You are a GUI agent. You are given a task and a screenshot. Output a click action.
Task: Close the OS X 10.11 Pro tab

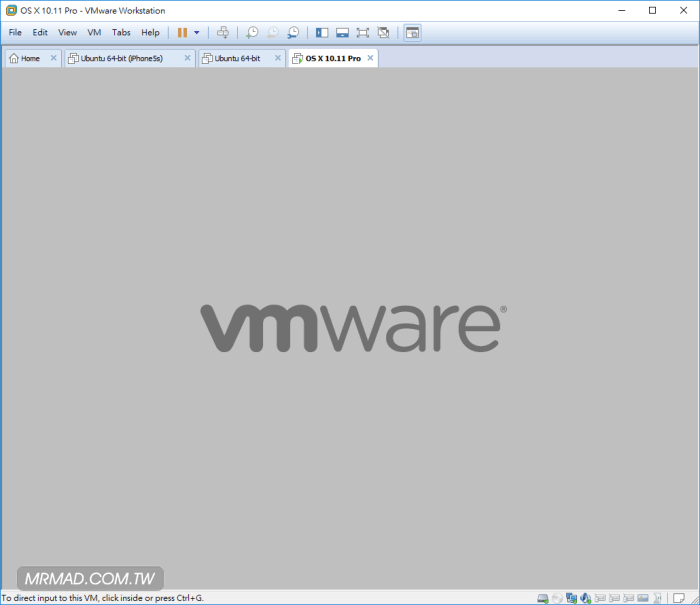pyautogui.click(x=371, y=58)
